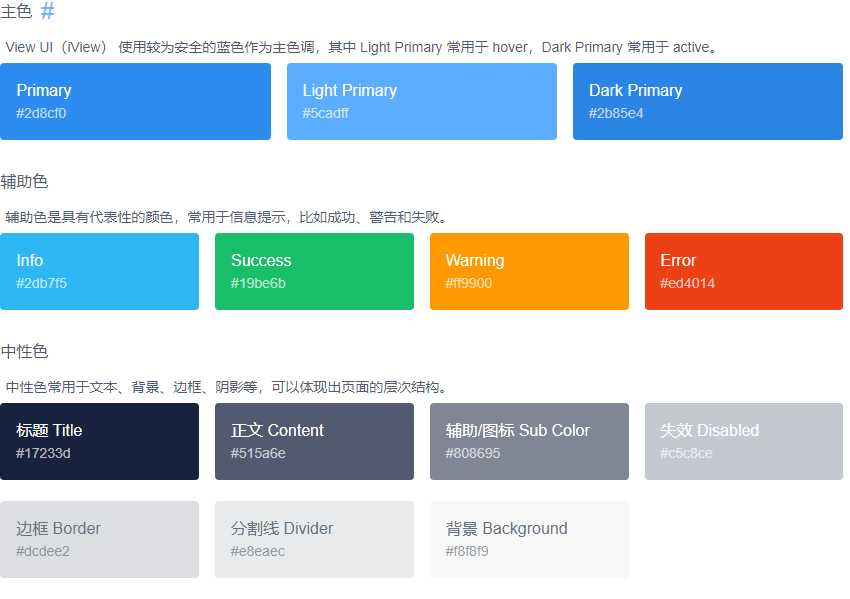Select the Primary #2d8cf0 color swatch
The image size is (850, 599).
point(136,101)
